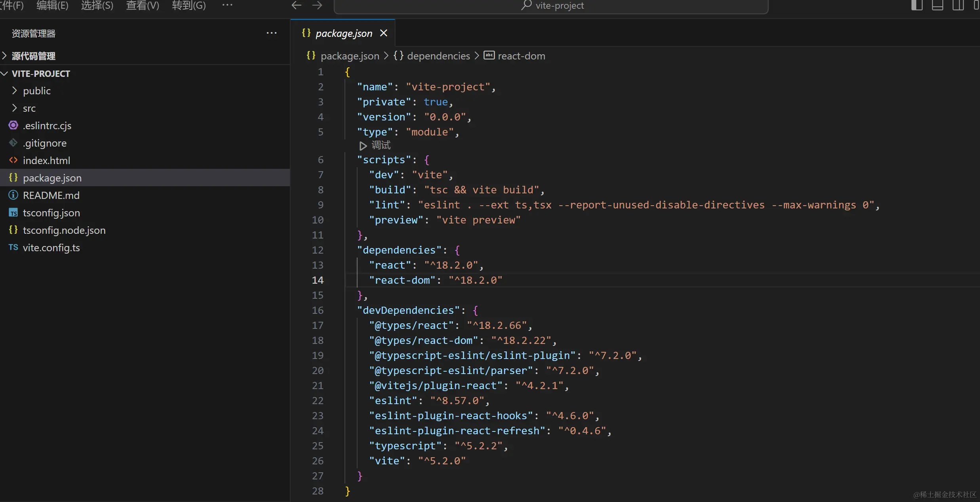Click the "vite-project" name value

[x=448, y=87]
